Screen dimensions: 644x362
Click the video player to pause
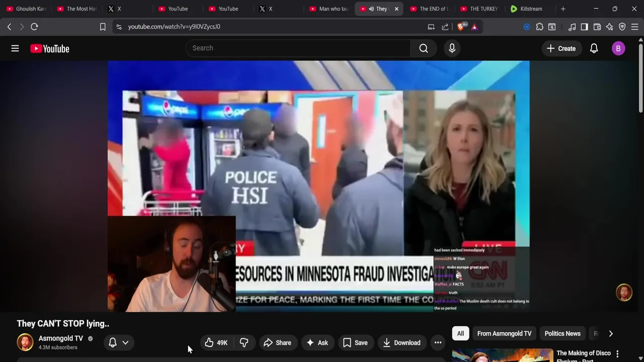tap(318, 186)
